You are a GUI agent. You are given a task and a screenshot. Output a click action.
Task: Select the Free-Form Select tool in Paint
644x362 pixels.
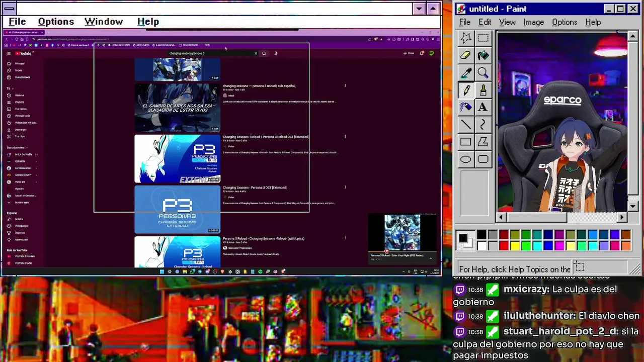click(466, 38)
